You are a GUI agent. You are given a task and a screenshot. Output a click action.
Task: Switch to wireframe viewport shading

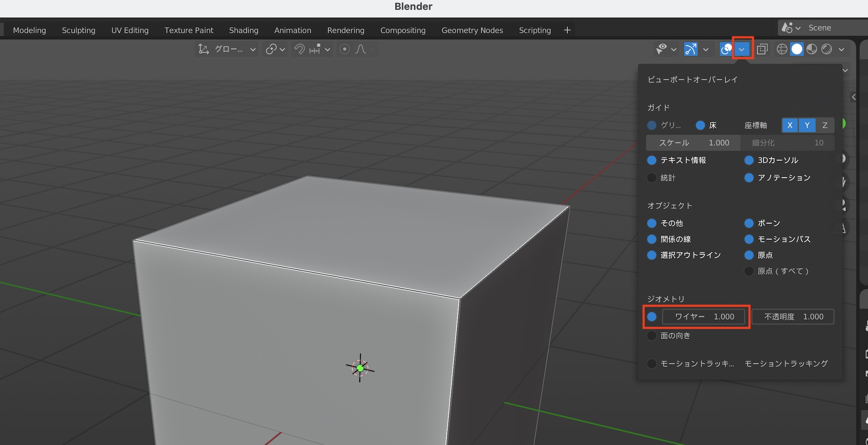click(x=782, y=49)
